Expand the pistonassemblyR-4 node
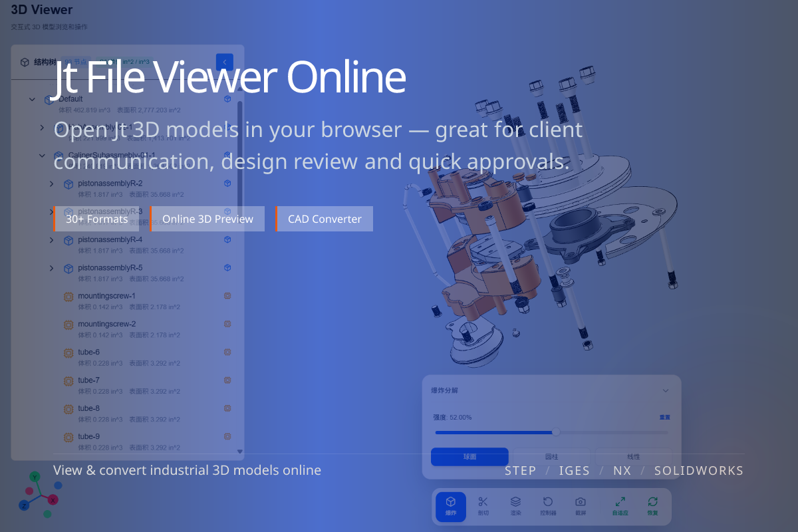Viewport: 798px width, 532px height. coord(52,240)
